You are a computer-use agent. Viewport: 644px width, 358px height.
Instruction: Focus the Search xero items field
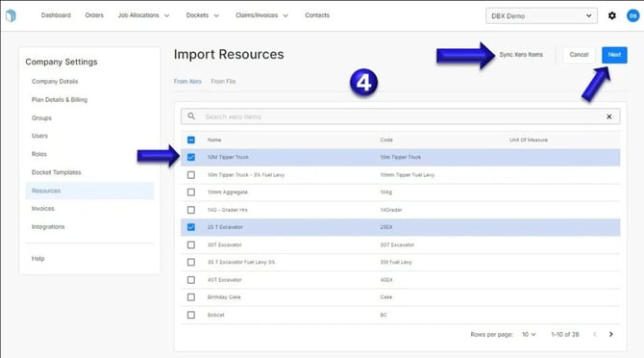coord(401,116)
